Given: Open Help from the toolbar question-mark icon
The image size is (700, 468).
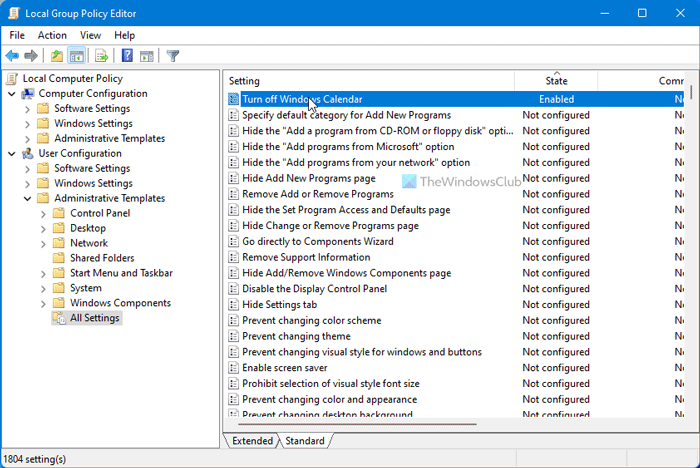Looking at the screenshot, I should tap(127, 56).
